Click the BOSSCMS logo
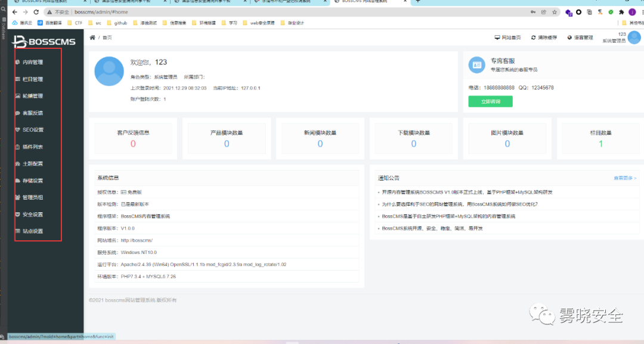The width and height of the screenshot is (644, 344). (x=44, y=42)
